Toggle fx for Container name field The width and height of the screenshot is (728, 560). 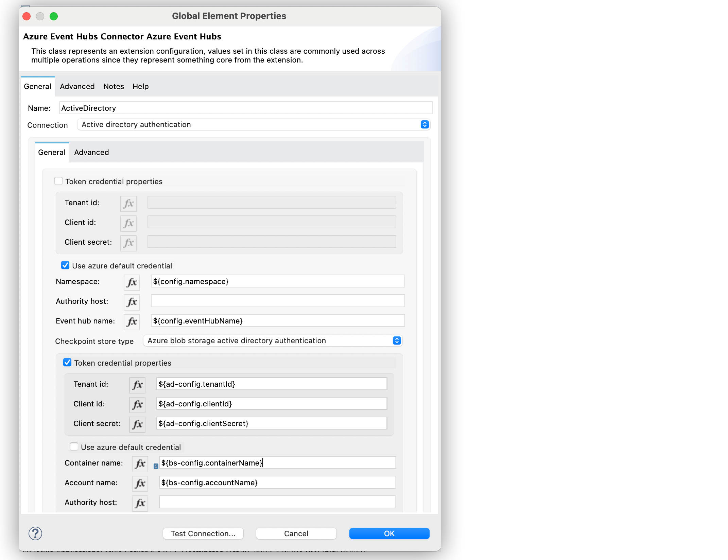point(140,464)
